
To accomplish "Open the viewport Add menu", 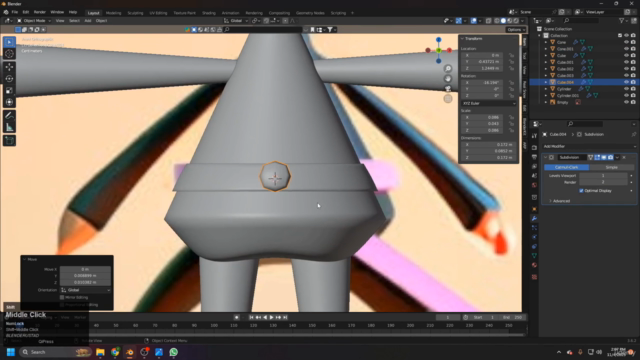I will pos(88,20).
